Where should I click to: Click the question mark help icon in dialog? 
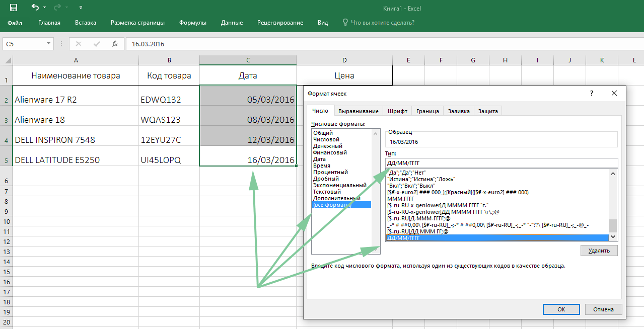tap(592, 93)
